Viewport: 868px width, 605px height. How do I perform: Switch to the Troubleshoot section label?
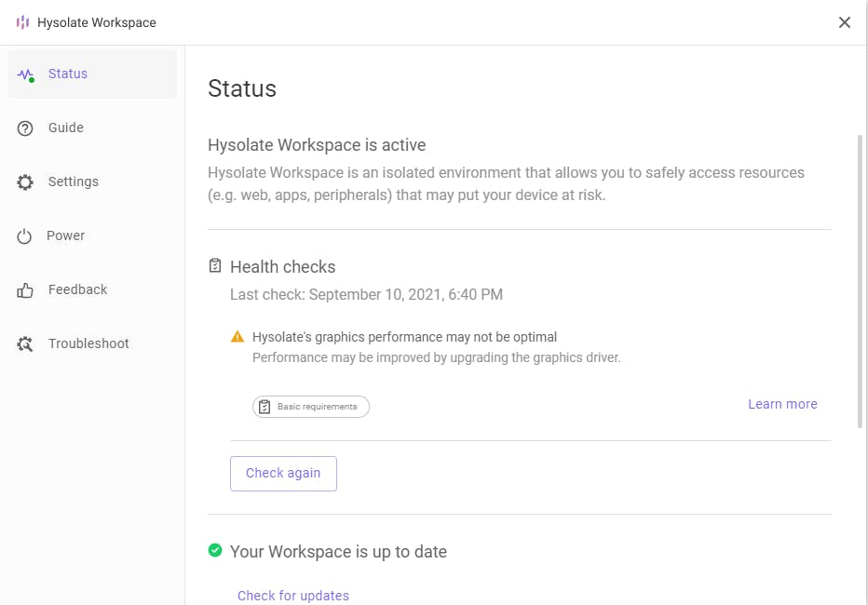coord(88,343)
